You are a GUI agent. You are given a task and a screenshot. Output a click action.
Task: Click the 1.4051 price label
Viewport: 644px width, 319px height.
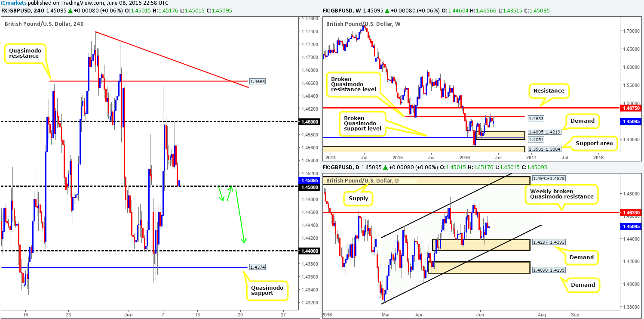[x=535, y=139]
